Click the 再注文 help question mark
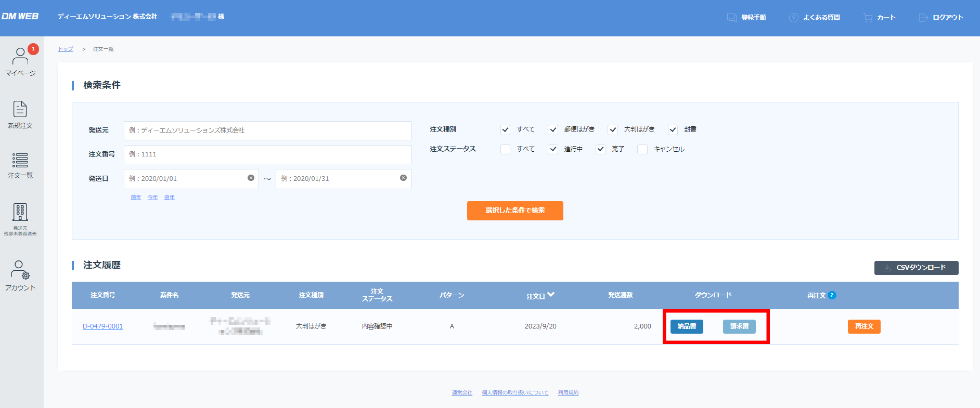980x408 pixels. pos(832,295)
